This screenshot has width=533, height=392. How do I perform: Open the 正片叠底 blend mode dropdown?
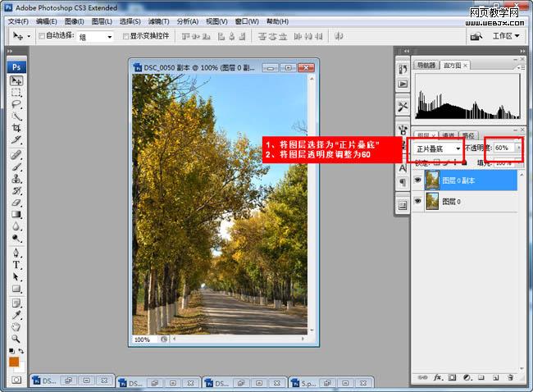[x=437, y=149]
